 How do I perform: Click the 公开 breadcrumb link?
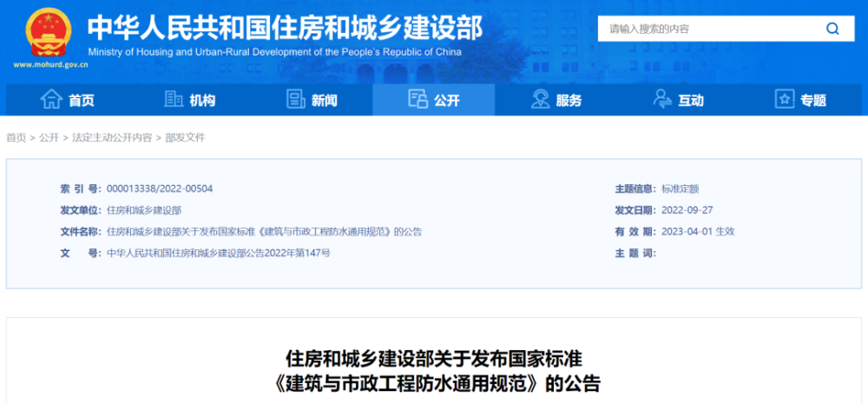coord(49,138)
